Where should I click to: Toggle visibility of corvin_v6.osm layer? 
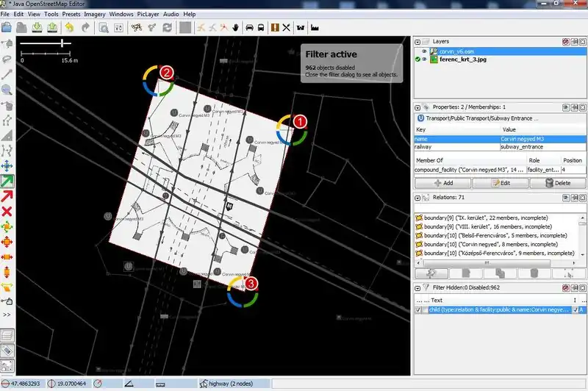click(425, 51)
